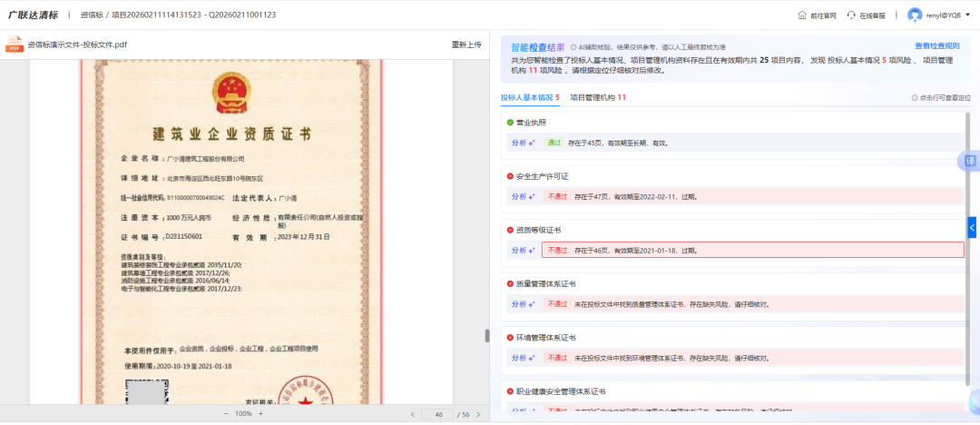Click the 通过 tag in 营业执照 row

554,143
